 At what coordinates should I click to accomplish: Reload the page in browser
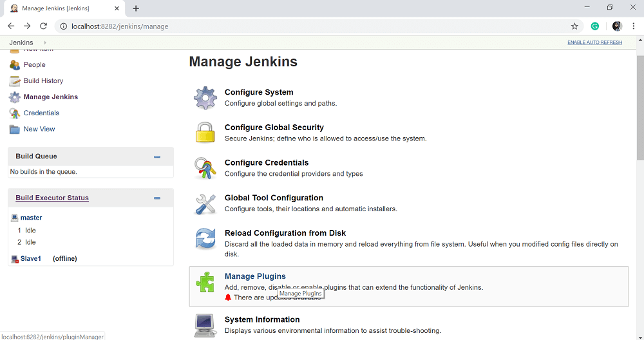pyautogui.click(x=43, y=26)
